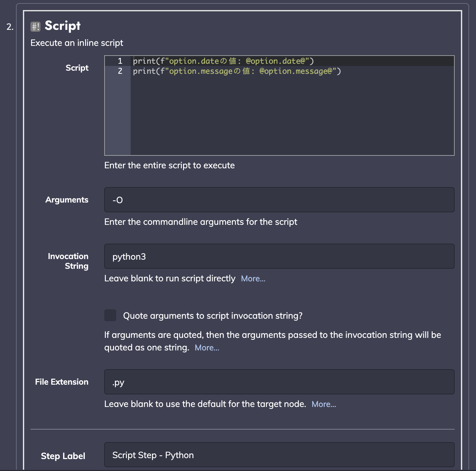Open More link beside run script directly

click(253, 279)
